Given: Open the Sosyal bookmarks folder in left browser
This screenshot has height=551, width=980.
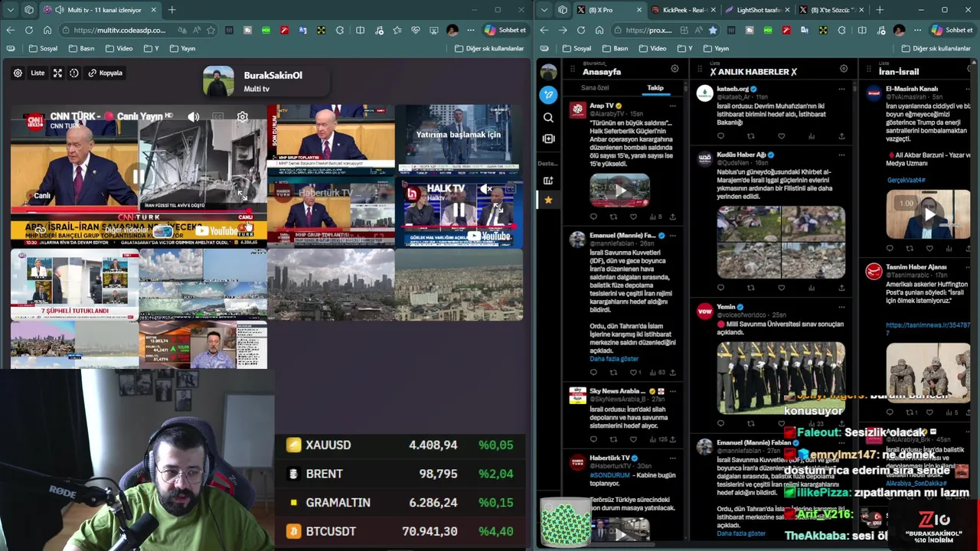Looking at the screenshot, I should click(x=43, y=48).
